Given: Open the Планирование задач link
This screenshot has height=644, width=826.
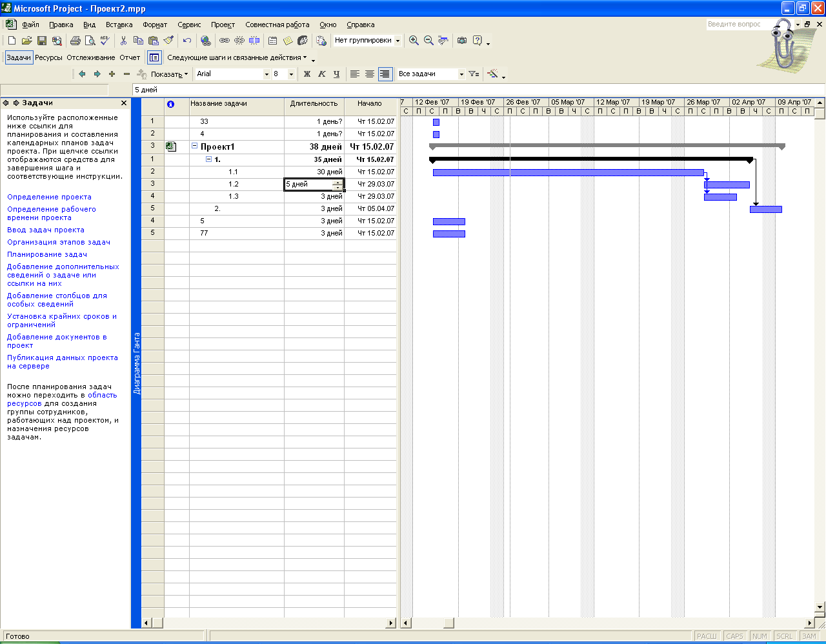Looking at the screenshot, I should point(47,254).
